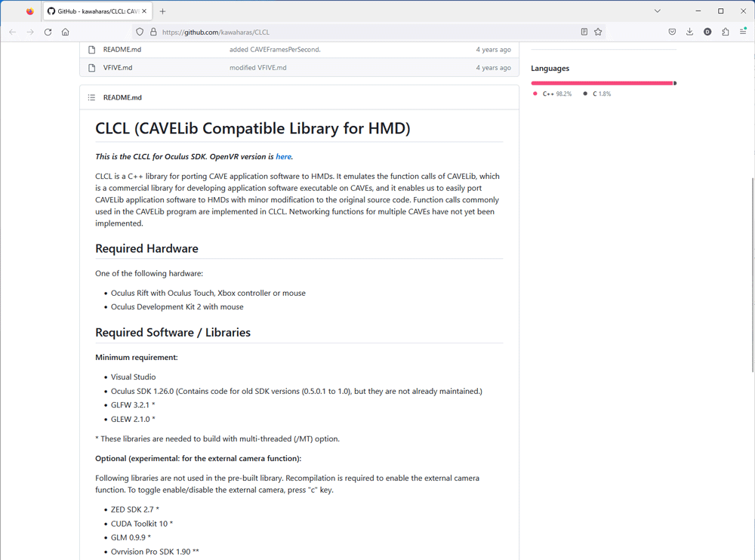Click '4 years ago' in the README.md row

[494, 50]
